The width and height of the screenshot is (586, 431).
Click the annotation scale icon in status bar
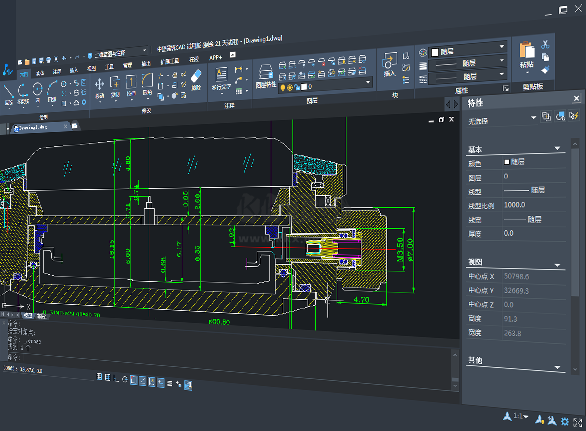click(x=507, y=416)
